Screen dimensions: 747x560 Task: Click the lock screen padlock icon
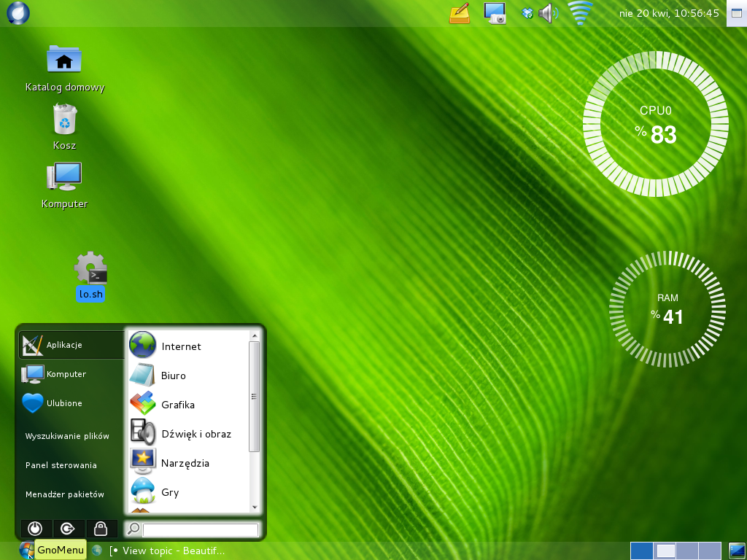click(x=101, y=529)
